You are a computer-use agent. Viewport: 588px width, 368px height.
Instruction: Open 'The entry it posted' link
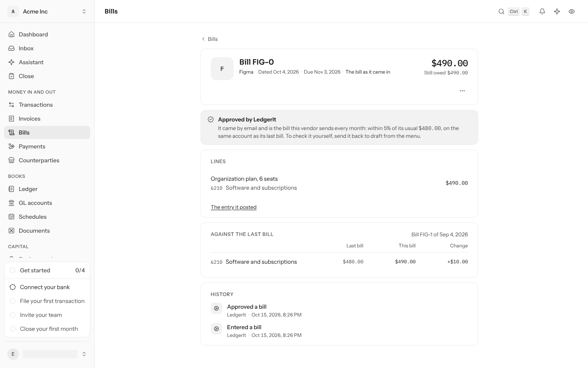[234, 207]
